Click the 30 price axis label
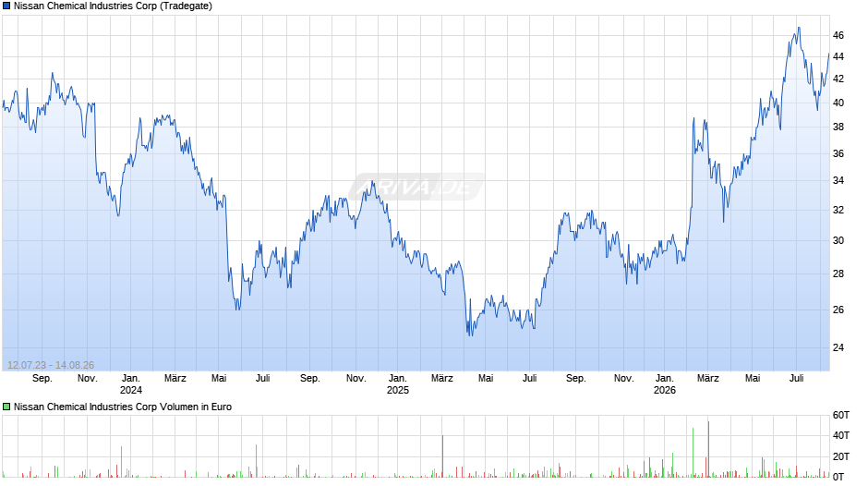 tap(838, 240)
